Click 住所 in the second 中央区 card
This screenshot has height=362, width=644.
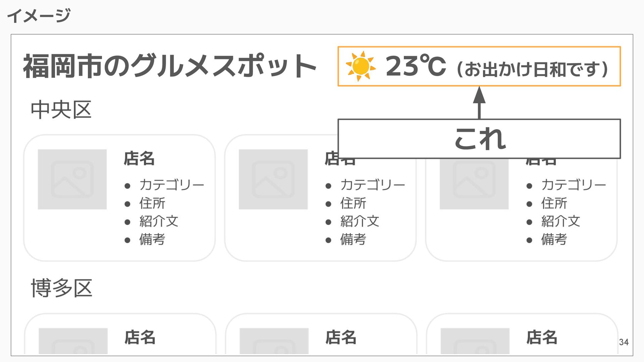(x=353, y=203)
